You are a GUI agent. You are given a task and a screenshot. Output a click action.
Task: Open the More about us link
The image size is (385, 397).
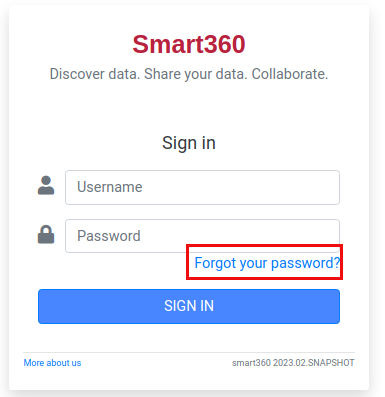(52, 363)
